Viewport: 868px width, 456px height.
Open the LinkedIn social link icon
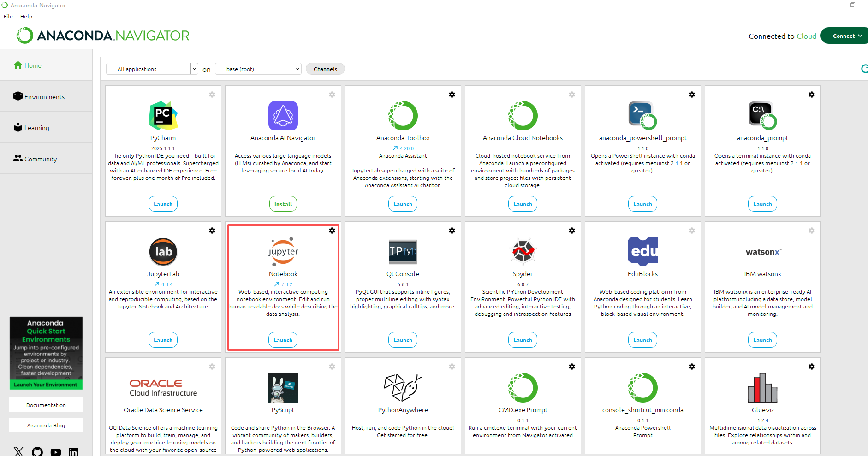73,452
